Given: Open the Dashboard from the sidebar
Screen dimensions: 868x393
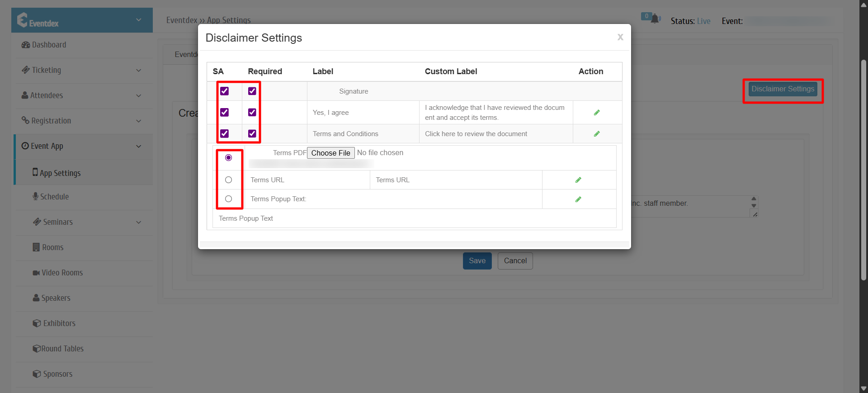Looking at the screenshot, I should 49,45.
